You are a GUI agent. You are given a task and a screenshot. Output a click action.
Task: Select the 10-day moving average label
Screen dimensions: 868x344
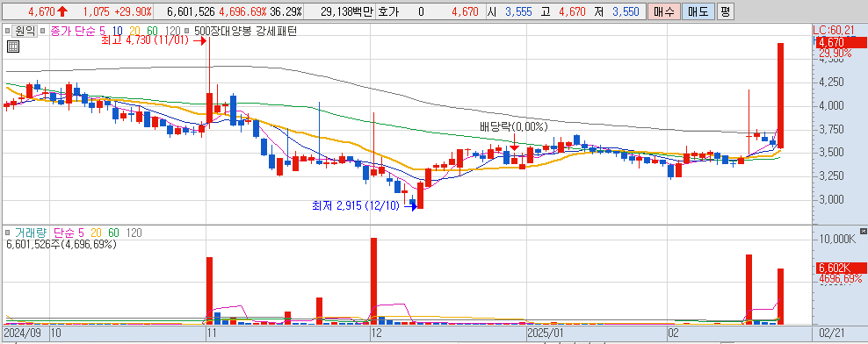118,32
